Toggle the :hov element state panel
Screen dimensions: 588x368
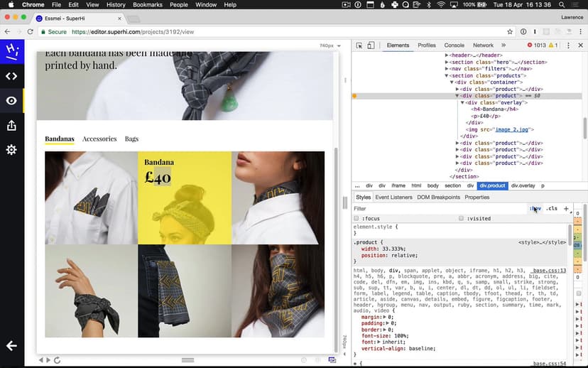coord(535,209)
